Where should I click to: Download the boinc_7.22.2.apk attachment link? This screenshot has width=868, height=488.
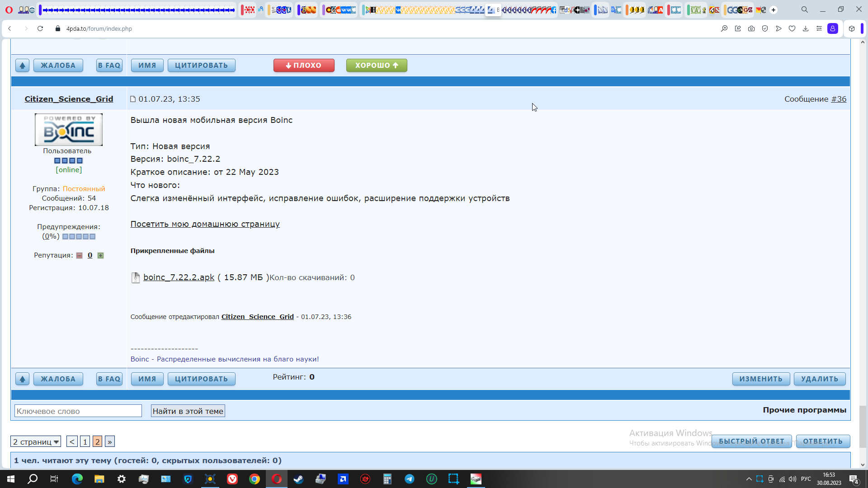coord(179,277)
